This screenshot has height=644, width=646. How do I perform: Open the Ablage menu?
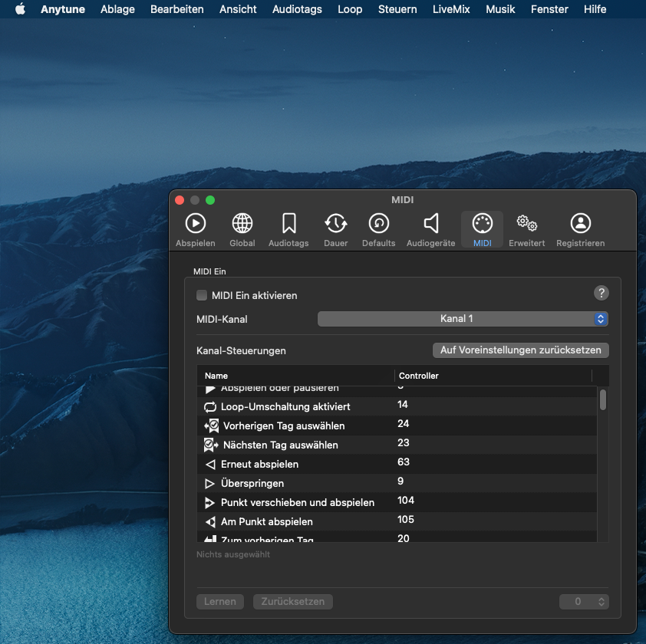[117, 9]
